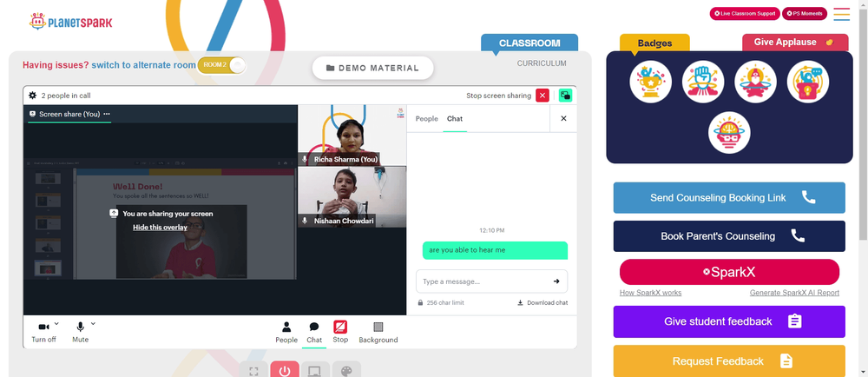Open DEMO MATERIAL folder button
868x377 pixels.
[x=372, y=68]
